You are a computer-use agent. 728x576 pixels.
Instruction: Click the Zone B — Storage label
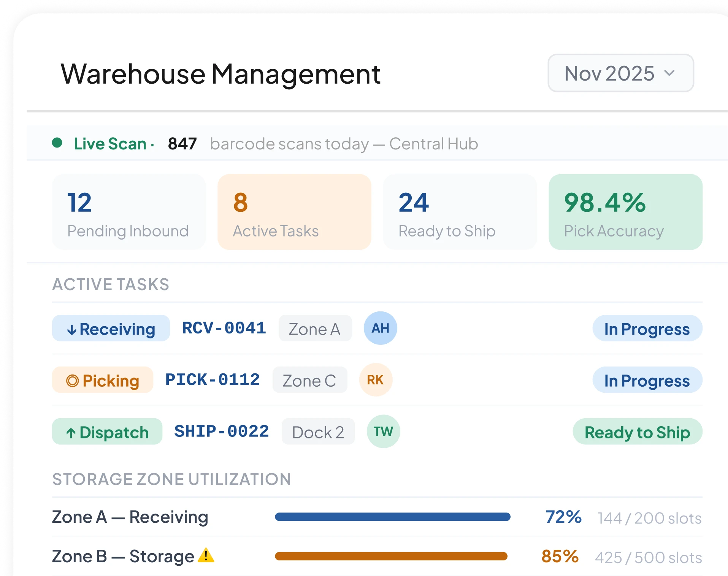tap(123, 557)
